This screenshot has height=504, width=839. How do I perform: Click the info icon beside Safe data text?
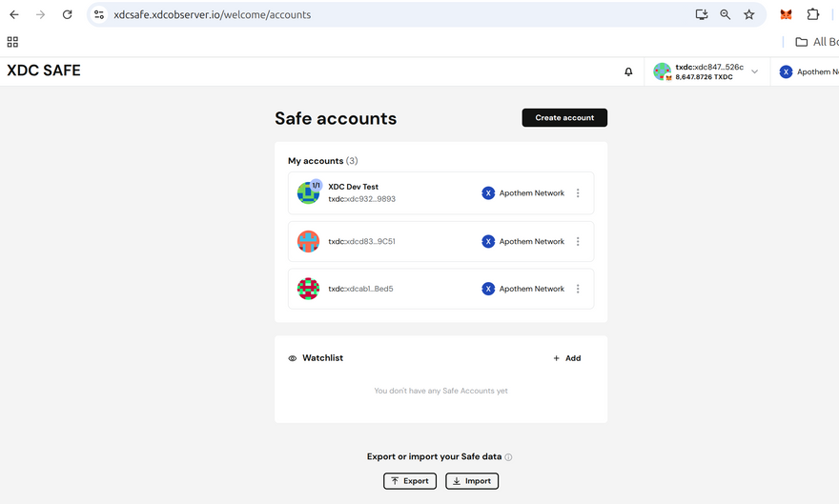tap(508, 457)
